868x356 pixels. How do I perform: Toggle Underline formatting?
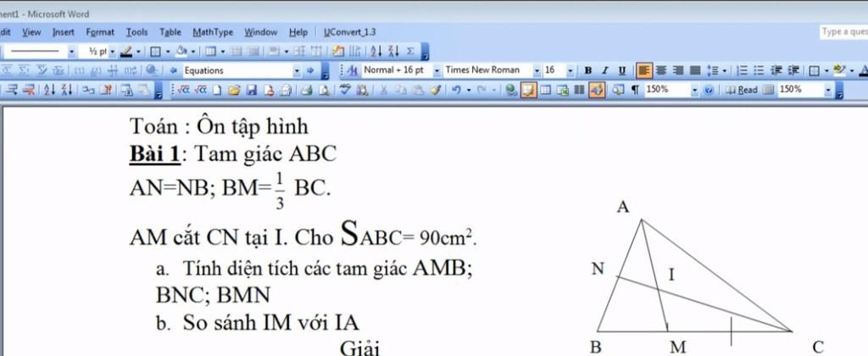click(x=622, y=70)
